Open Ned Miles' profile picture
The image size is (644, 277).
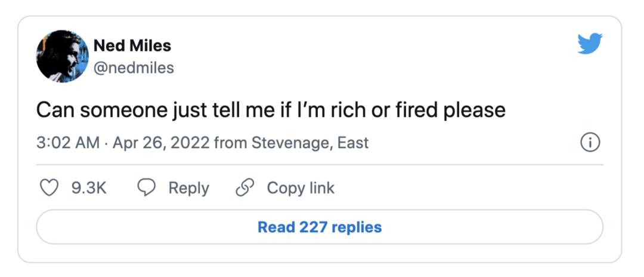tap(62, 56)
